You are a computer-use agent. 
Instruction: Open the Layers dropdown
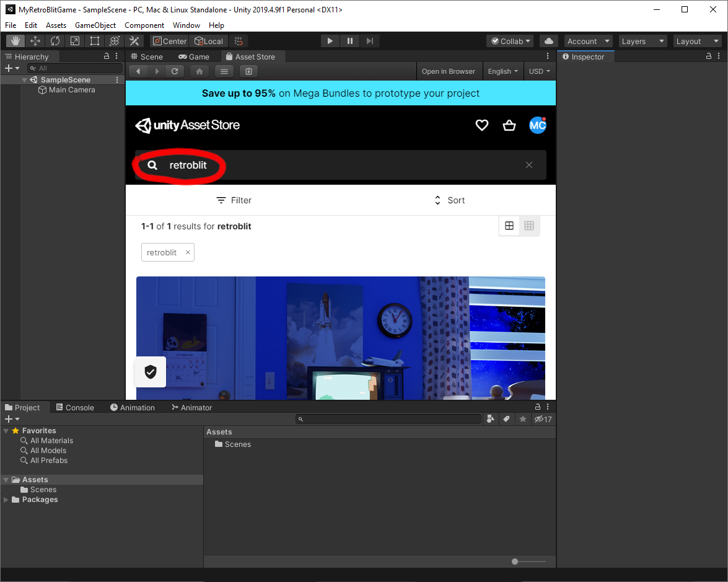click(642, 41)
